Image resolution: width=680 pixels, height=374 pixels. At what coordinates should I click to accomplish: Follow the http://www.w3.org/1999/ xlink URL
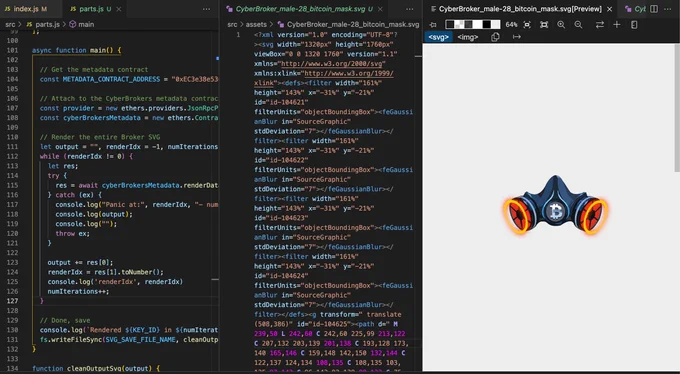click(349, 73)
